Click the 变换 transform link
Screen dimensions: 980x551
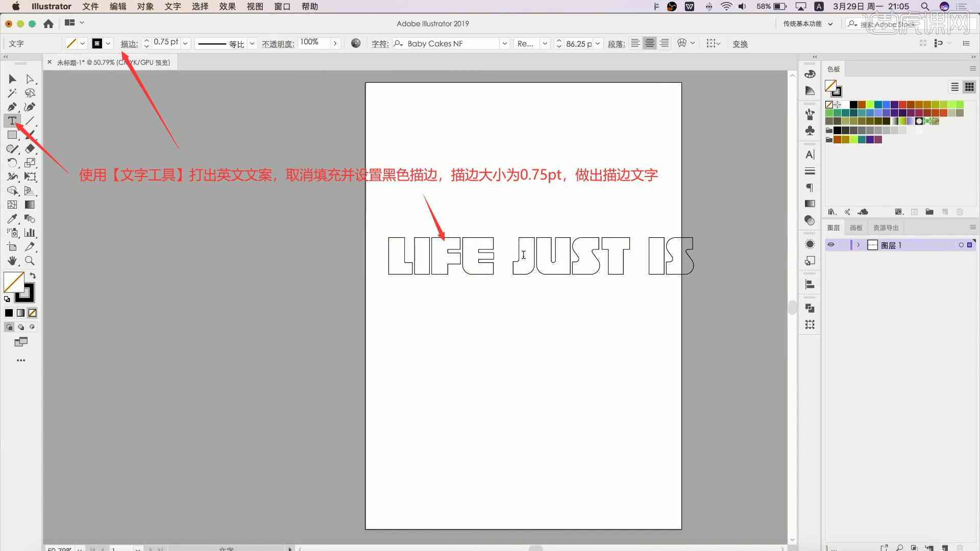pos(740,44)
